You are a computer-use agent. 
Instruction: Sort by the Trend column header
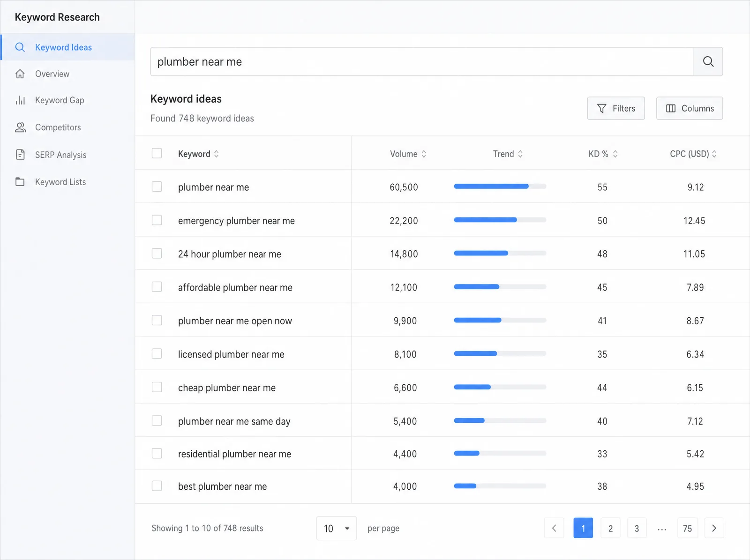(x=508, y=154)
